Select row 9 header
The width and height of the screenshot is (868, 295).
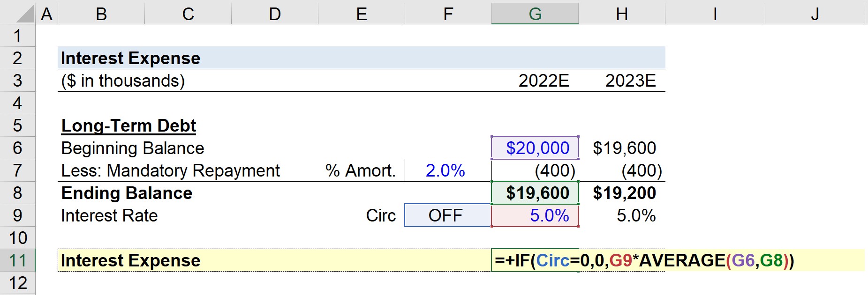pos(17,215)
